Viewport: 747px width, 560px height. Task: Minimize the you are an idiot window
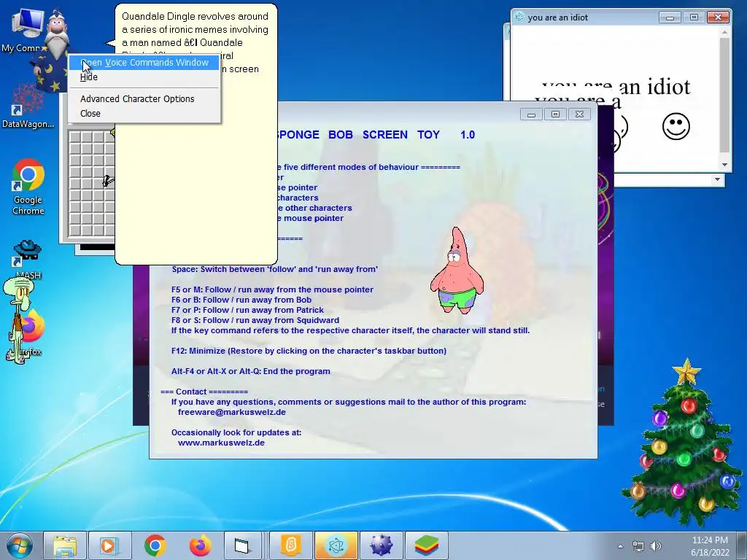(x=670, y=17)
